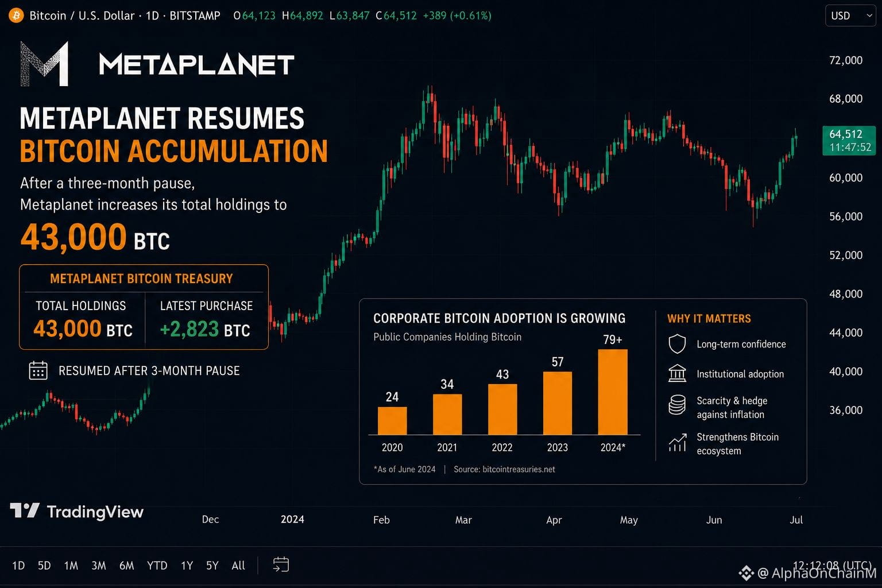This screenshot has height=588, width=882.
Task: Click the green 64,512 current price label
Action: 850,140
